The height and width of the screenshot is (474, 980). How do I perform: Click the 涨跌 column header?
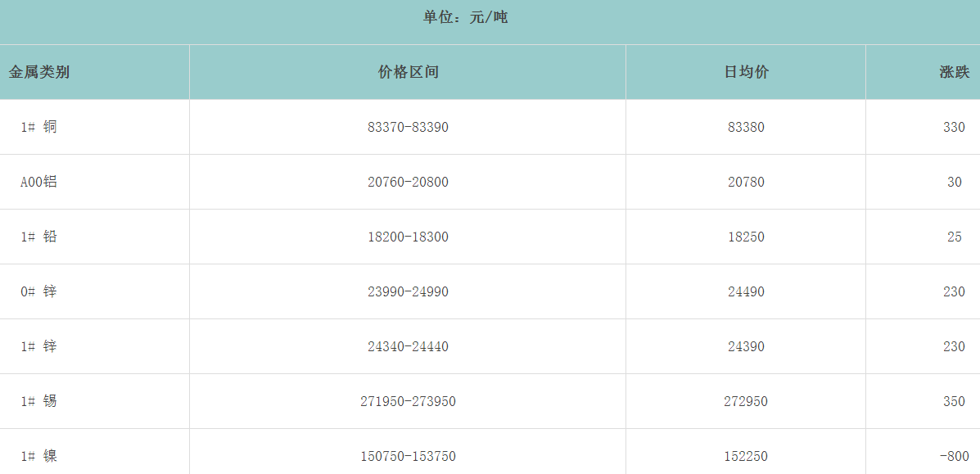point(954,72)
